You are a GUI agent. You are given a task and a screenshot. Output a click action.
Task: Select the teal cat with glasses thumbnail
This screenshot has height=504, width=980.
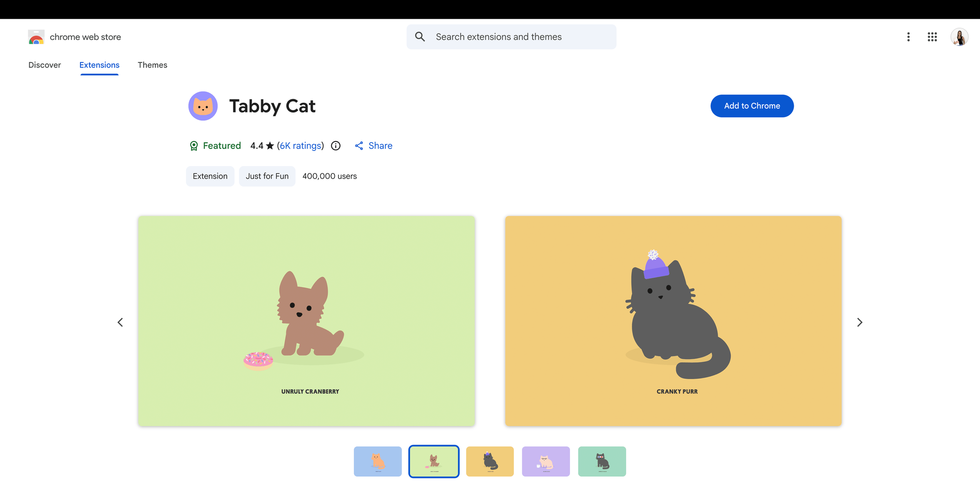coord(602,461)
